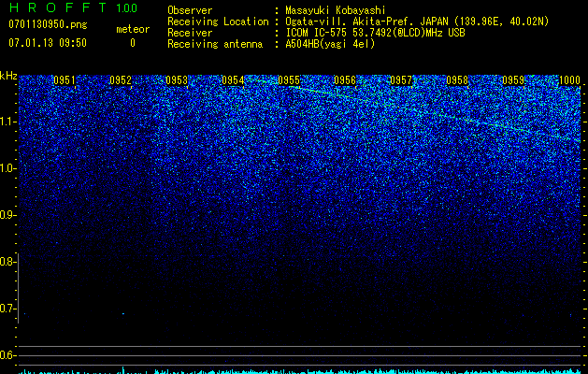Click the antenna A504HB(yagi 4el) text
Viewport: 588px width, 374px height.
[330, 44]
